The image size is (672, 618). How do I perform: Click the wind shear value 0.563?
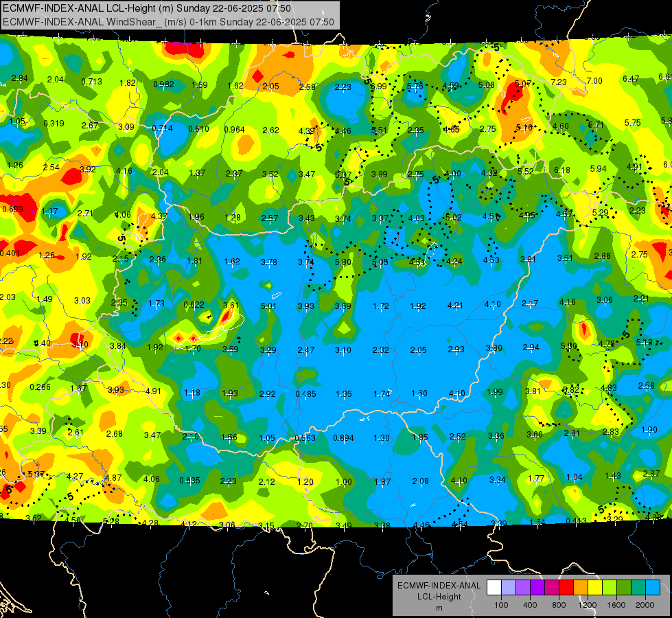[x=305, y=438]
